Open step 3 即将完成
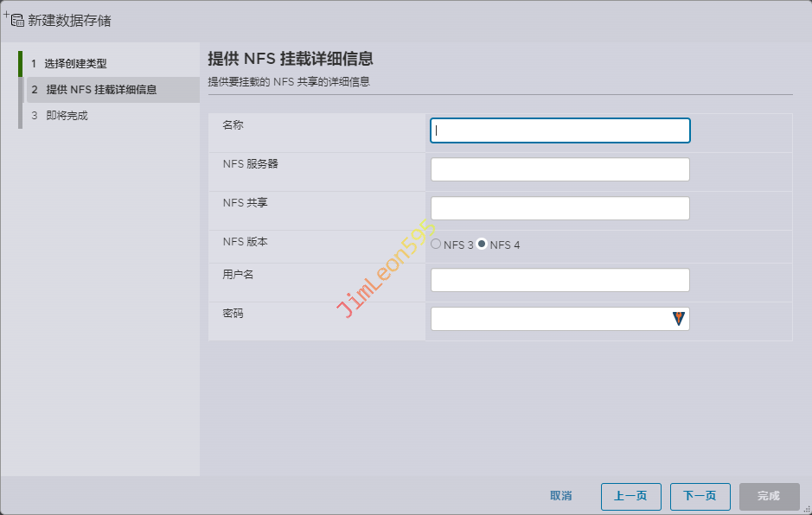The height and width of the screenshot is (515, 812). 67,116
